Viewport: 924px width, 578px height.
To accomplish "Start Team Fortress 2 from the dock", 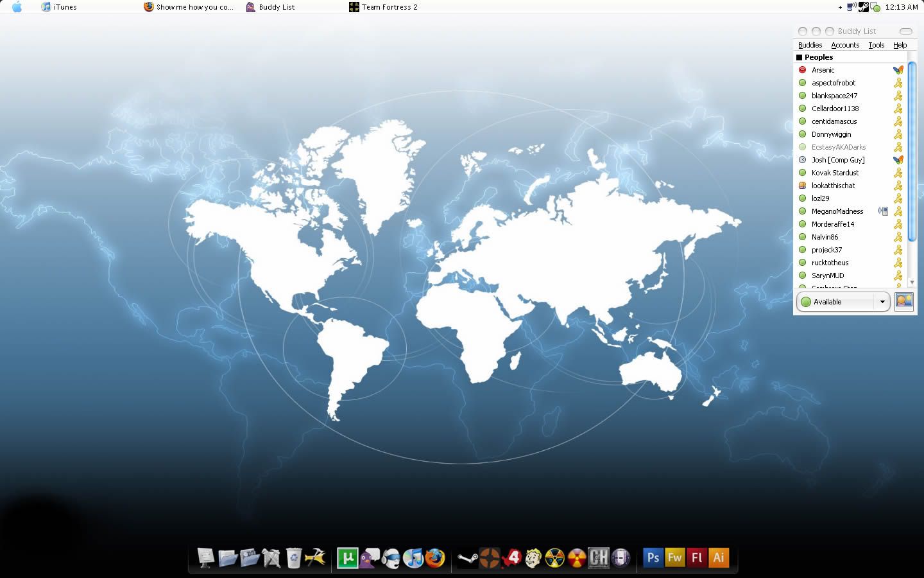I will point(490,557).
